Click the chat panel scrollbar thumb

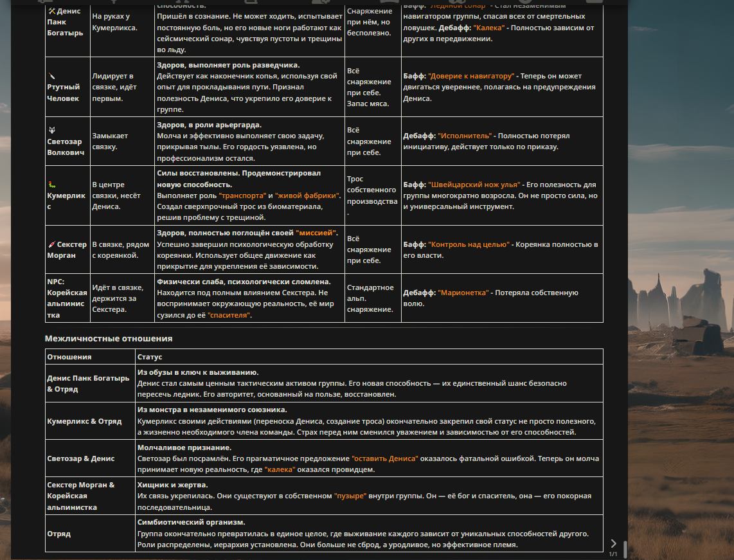point(625,549)
